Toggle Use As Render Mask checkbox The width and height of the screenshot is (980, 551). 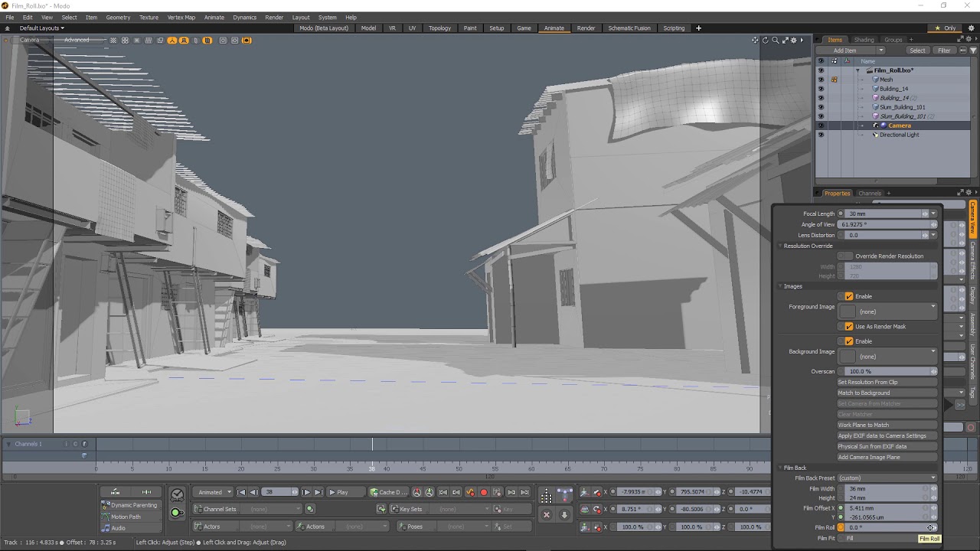(848, 327)
